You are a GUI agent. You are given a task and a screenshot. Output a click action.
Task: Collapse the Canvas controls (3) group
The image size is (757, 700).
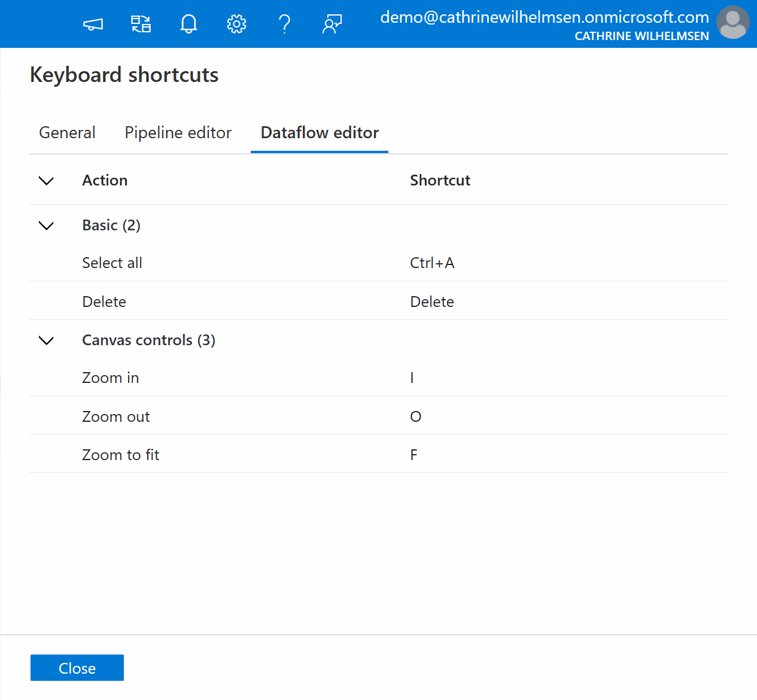pos(46,340)
